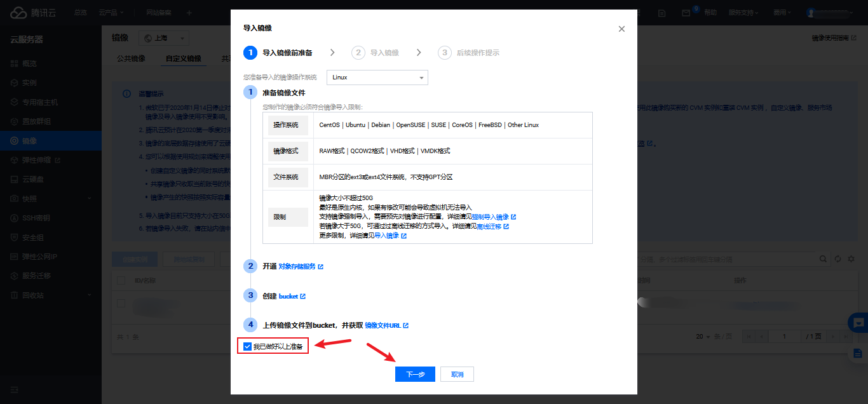Viewport: 868px width, 404px height.
Task: Toggle the 我已做好以上准备 checkbox
Action: (x=248, y=346)
